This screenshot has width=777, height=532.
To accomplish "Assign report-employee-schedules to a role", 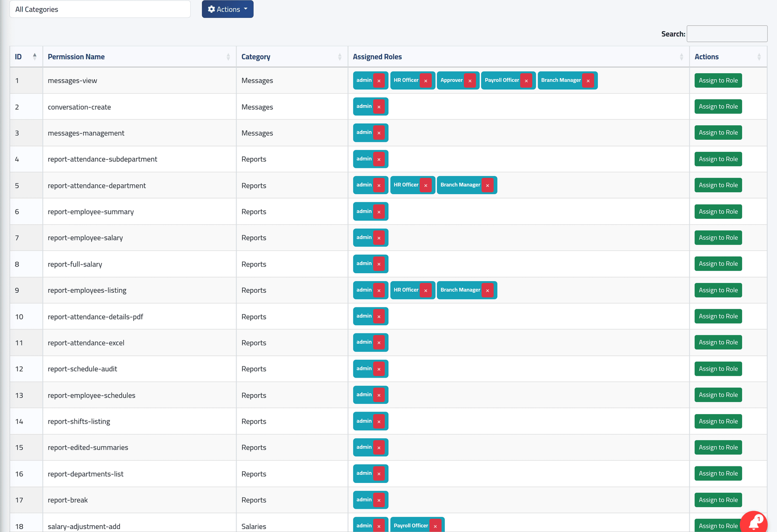I will pyautogui.click(x=718, y=395).
